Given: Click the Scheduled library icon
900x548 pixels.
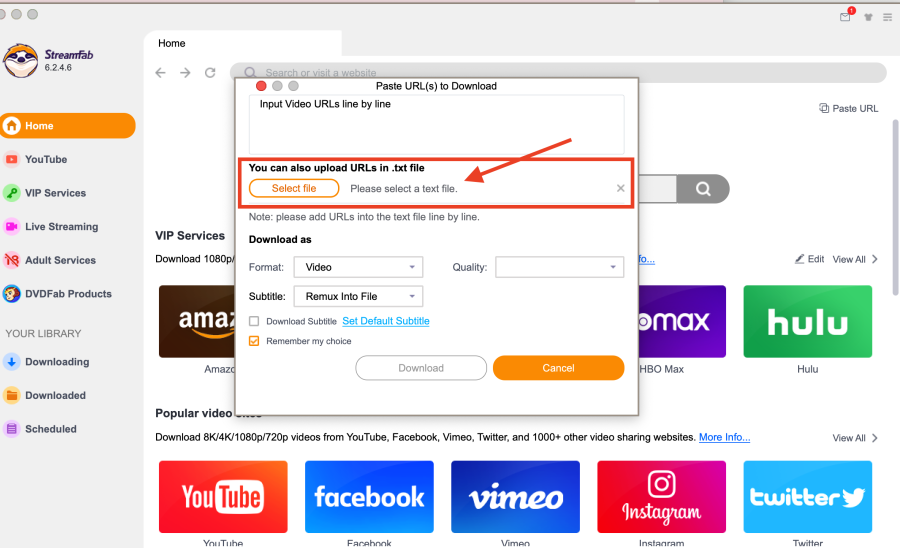Looking at the screenshot, I should click(x=11, y=429).
